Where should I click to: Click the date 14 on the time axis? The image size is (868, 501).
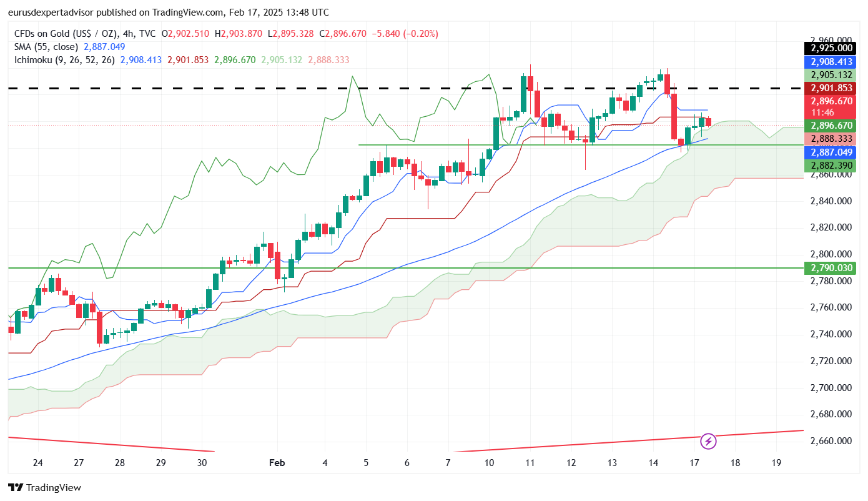(653, 463)
